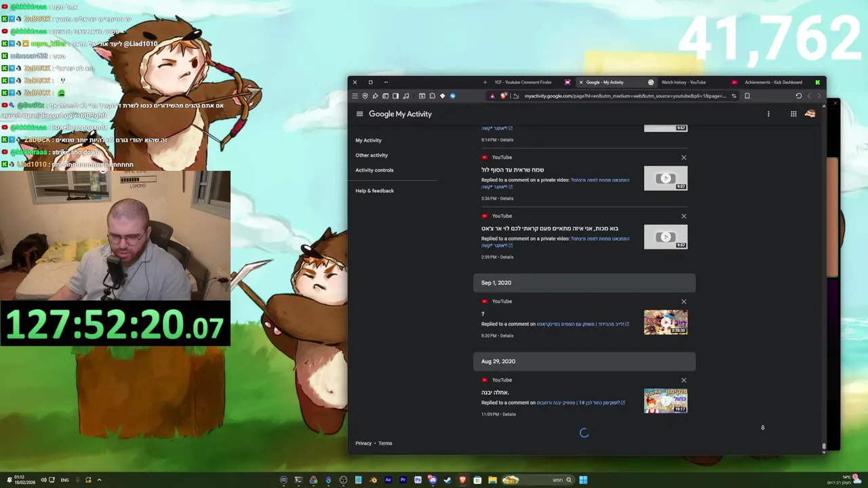Screen dimensions: 868x488
Task: Open the Terms link in footer
Action: tap(385, 443)
